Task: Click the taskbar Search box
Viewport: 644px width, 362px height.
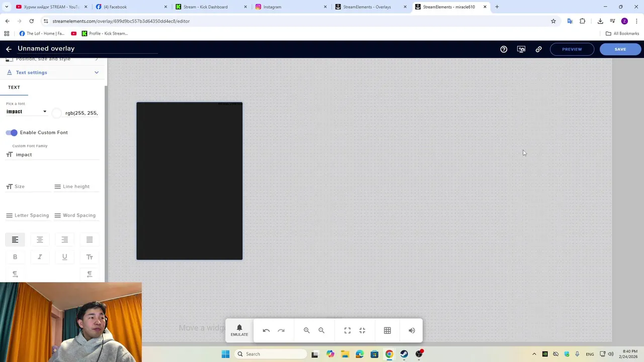Action: point(271,354)
